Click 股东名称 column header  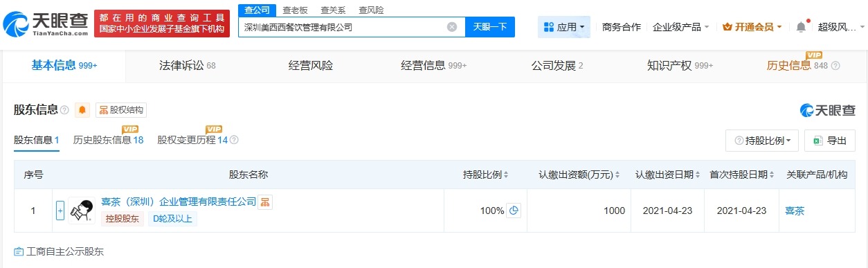248,175
